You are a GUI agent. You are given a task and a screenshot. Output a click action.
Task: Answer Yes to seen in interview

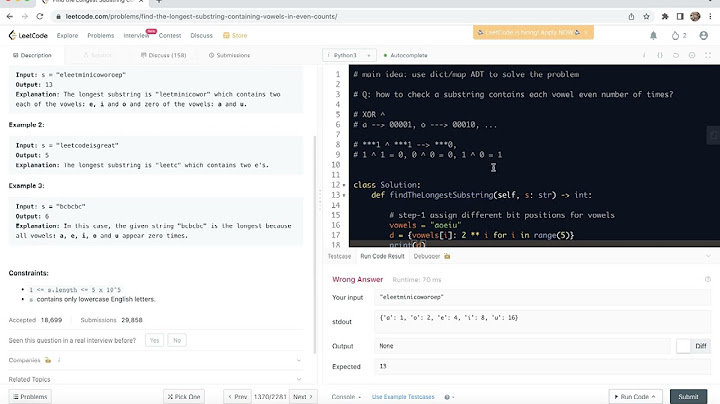pyautogui.click(x=154, y=340)
